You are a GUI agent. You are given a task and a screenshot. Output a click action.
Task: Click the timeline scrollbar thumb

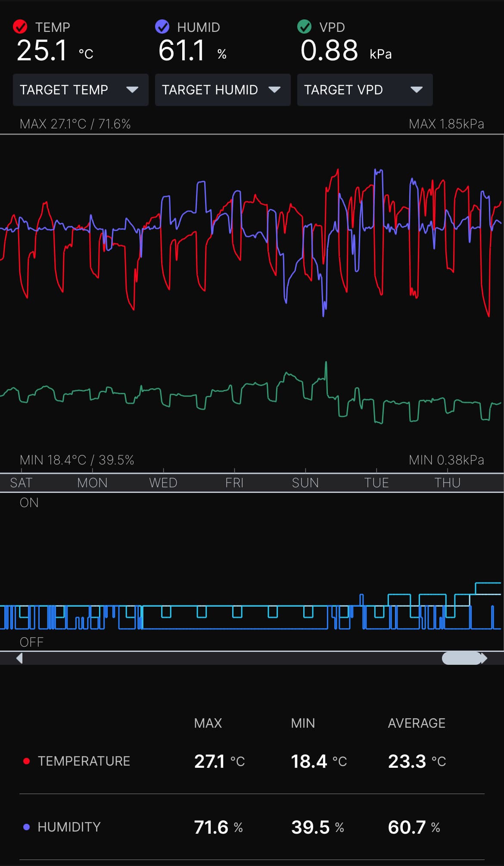click(461, 658)
